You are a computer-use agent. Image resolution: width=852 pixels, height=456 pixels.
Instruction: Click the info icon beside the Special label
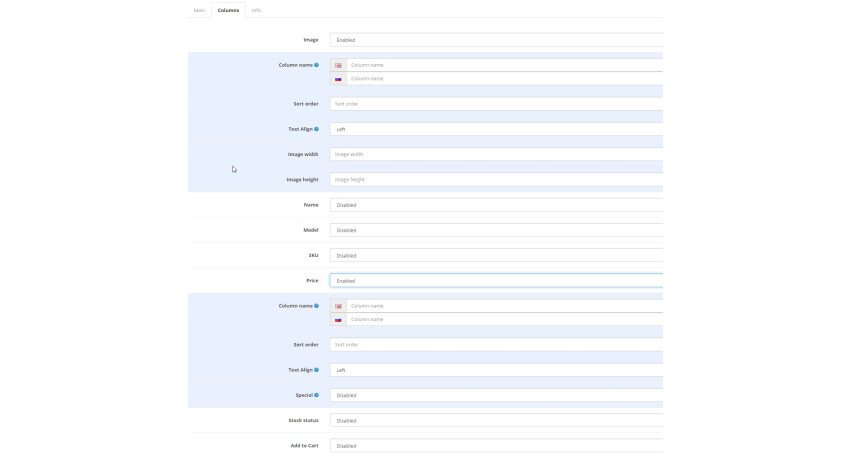(x=316, y=395)
